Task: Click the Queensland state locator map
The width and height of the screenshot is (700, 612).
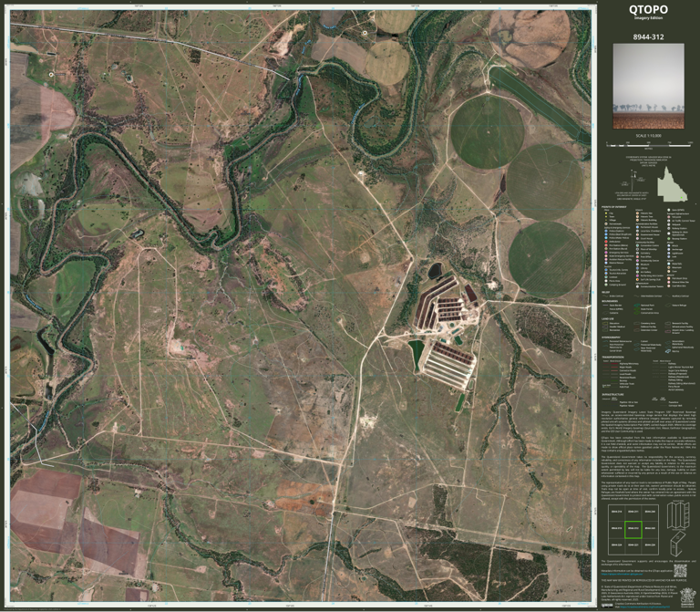Action: (673, 184)
